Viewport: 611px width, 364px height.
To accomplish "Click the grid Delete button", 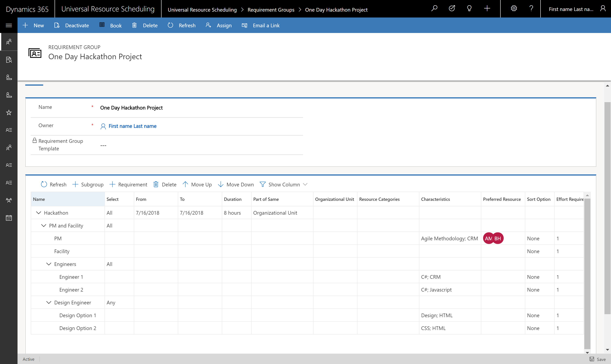I will point(165,185).
